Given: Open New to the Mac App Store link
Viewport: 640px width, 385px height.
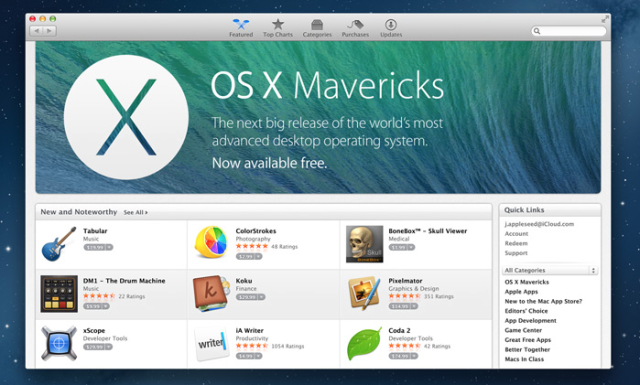Looking at the screenshot, I should [543, 301].
